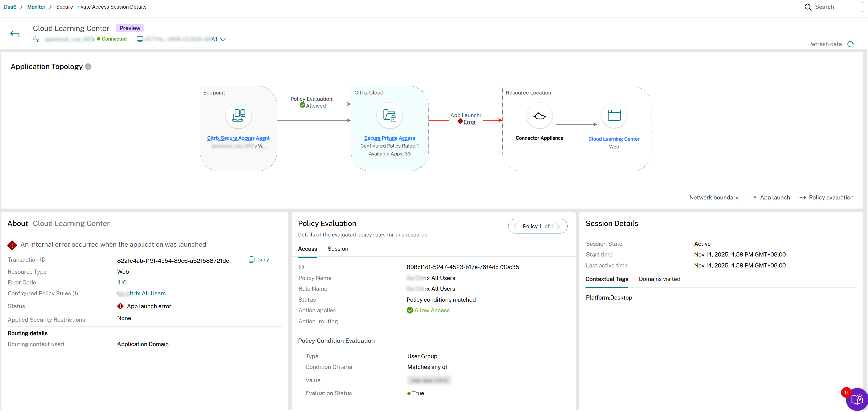868x412 pixels.
Task: Click the red internal error diamond icon
Action: pyautogui.click(x=12, y=245)
